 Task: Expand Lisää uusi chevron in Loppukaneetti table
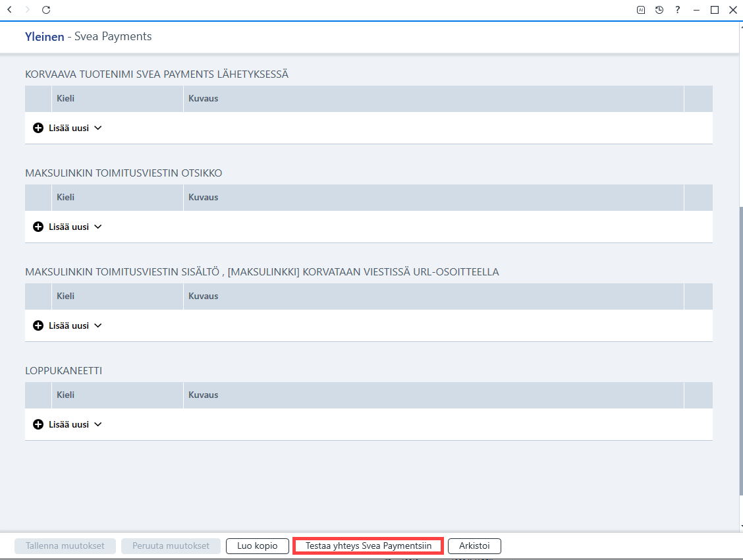[x=98, y=424]
